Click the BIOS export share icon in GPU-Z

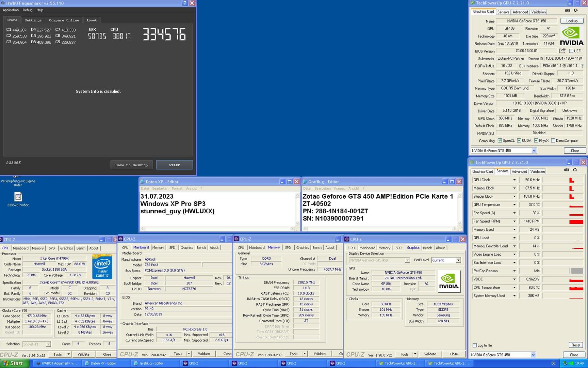pos(562,51)
